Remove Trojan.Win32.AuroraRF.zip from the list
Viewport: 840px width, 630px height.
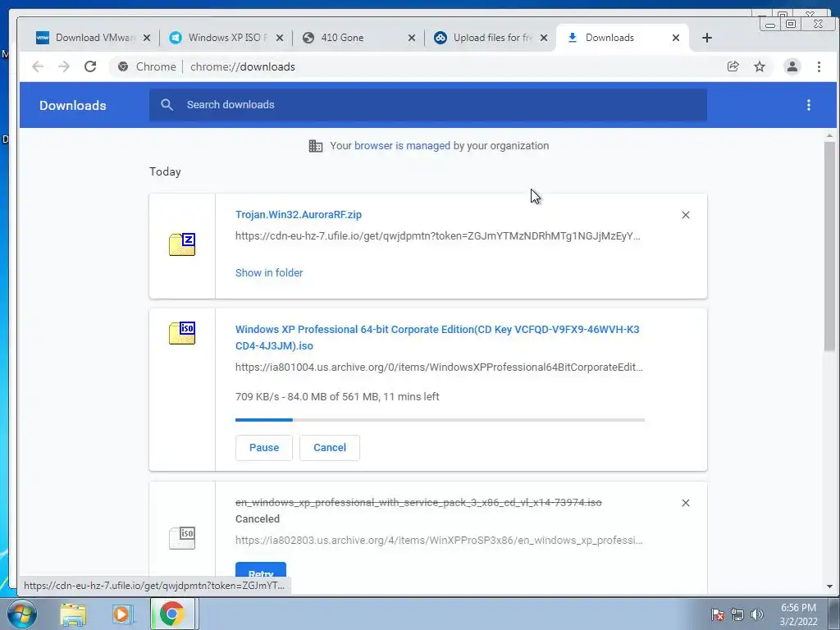(x=685, y=215)
